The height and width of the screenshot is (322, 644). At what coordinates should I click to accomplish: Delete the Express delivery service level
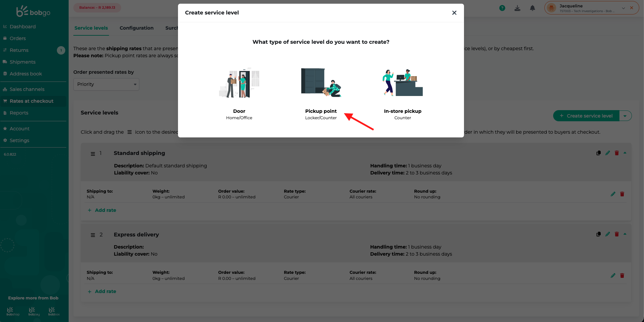pyautogui.click(x=617, y=234)
